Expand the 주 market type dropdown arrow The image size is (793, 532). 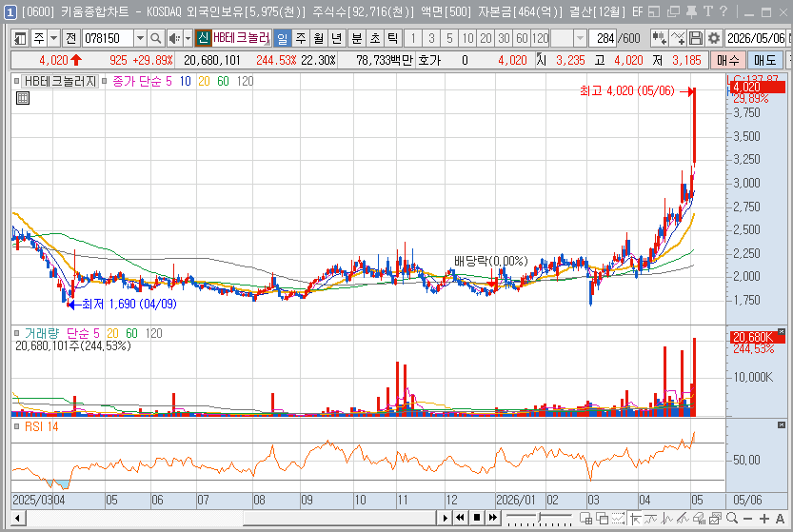[53, 38]
